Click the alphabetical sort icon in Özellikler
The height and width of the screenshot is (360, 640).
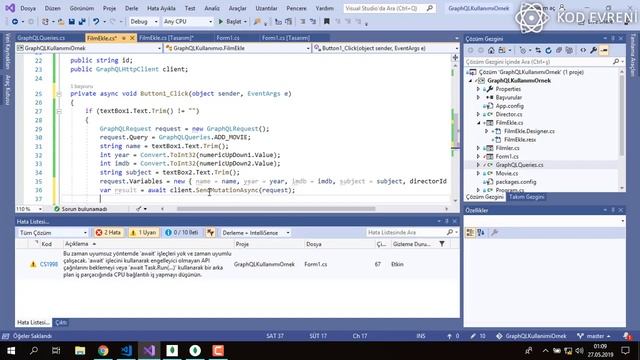click(x=481, y=233)
